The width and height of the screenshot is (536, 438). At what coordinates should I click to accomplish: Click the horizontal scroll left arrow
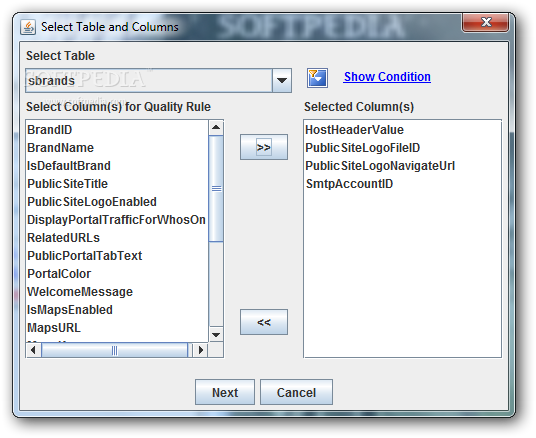pyautogui.click(x=33, y=350)
